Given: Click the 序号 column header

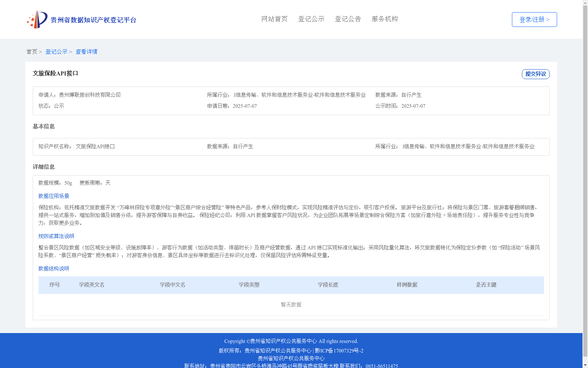Looking at the screenshot, I should click(x=55, y=285).
